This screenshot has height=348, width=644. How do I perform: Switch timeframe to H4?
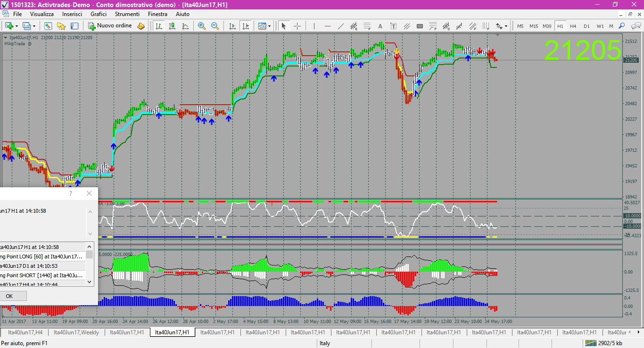(573, 26)
